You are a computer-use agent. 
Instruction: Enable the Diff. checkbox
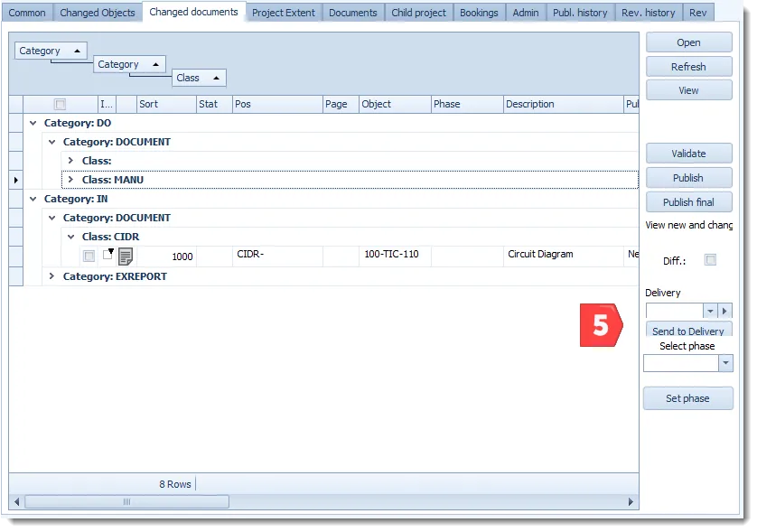point(710,260)
